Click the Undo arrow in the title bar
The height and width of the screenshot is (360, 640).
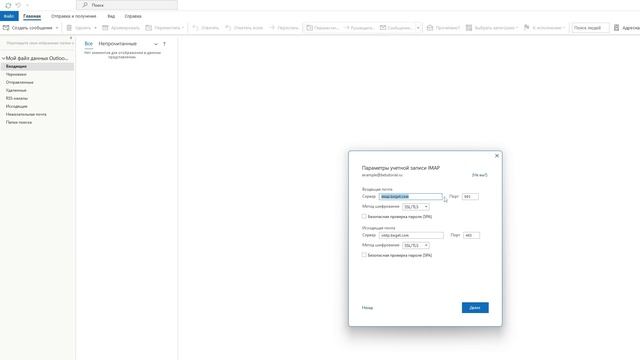click(x=18, y=5)
